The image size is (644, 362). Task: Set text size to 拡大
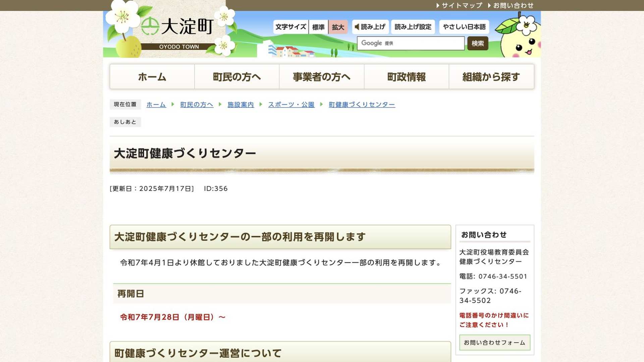[x=338, y=27]
